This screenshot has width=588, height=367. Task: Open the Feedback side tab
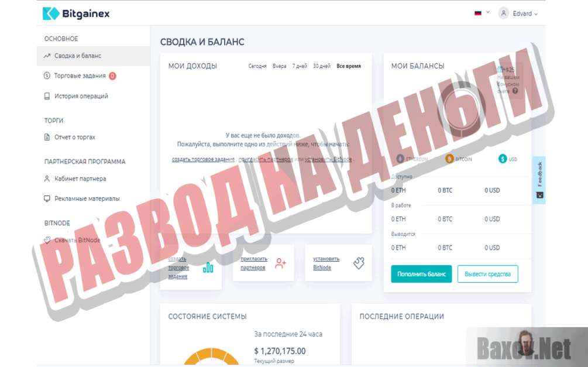click(539, 180)
